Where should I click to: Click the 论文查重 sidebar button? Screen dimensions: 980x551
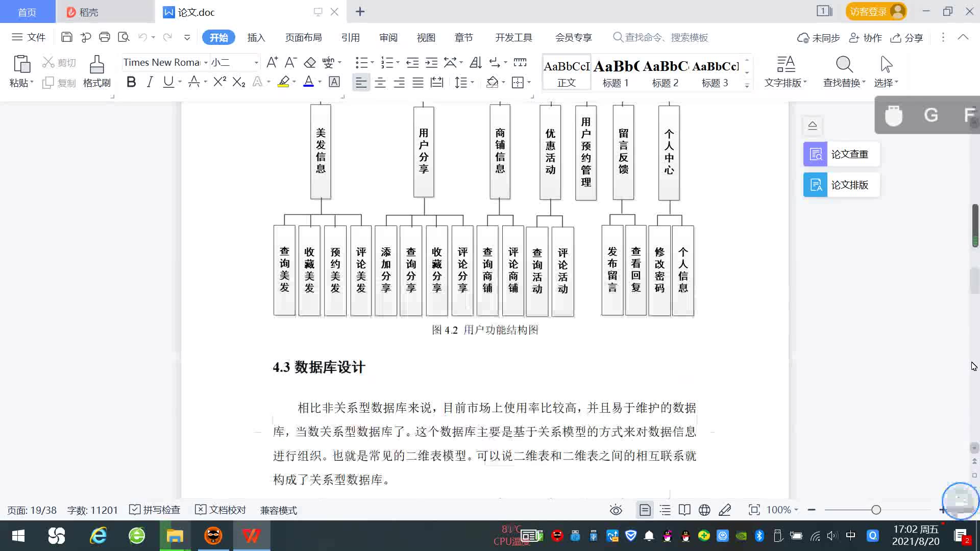(x=841, y=154)
